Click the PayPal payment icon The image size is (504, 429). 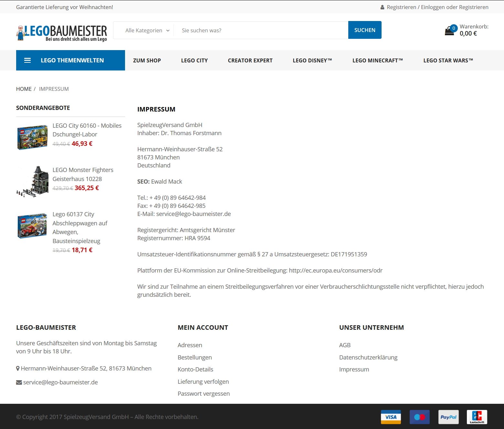point(448,417)
